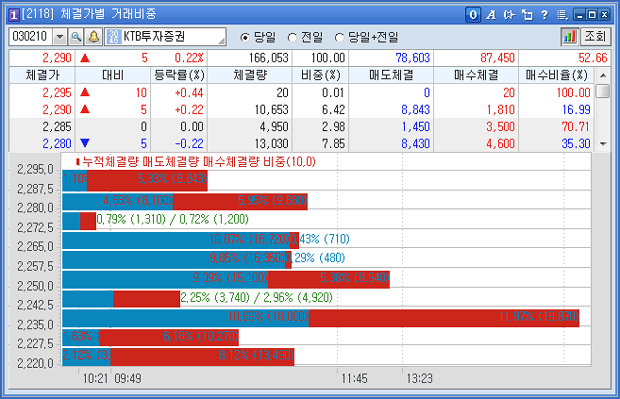Screen dimensions: 620x399
Task: Click the stock search magnifier icon
Action: click(x=76, y=37)
